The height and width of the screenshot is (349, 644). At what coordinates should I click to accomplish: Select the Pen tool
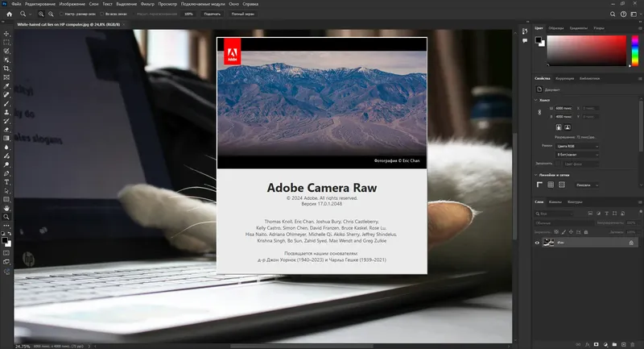coord(6,173)
